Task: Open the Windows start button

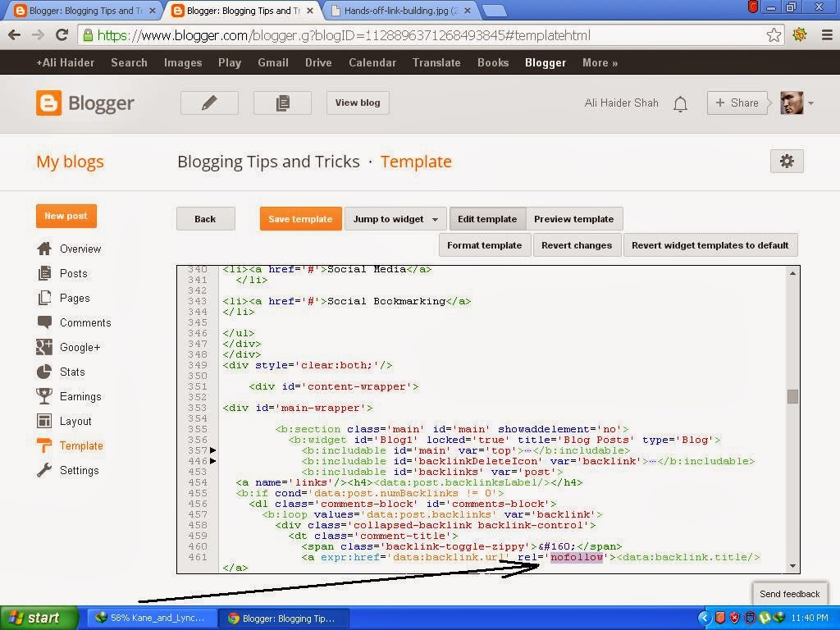Action: coord(39,619)
